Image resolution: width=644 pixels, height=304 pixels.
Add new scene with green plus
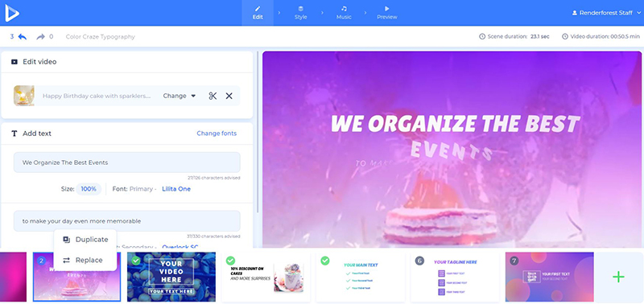pos(618,277)
